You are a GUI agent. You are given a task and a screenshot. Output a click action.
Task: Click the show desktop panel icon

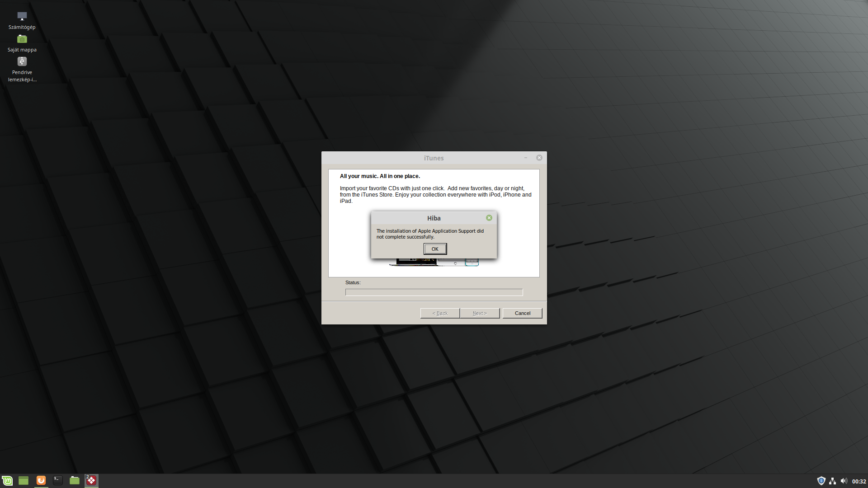point(24,480)
